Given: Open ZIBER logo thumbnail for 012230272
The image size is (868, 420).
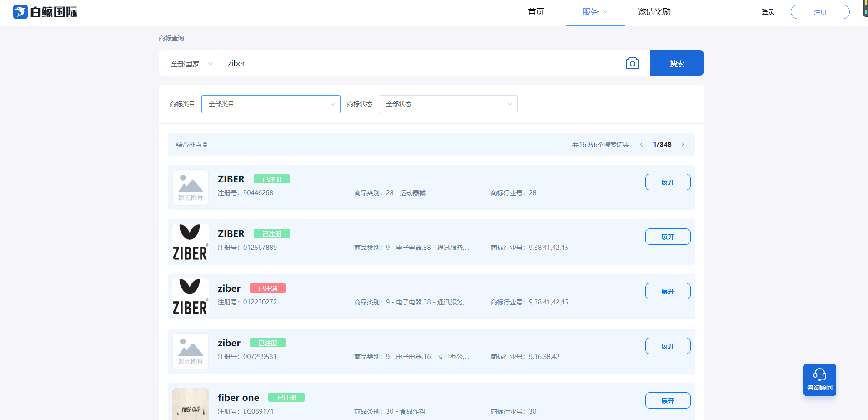Looking at the screenshot, I should (x=191, y=297).
